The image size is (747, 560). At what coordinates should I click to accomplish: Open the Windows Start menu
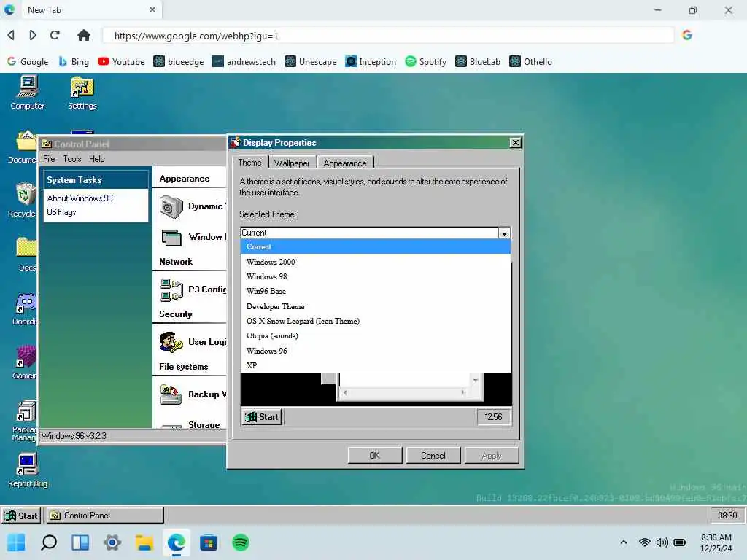(16, 542)
